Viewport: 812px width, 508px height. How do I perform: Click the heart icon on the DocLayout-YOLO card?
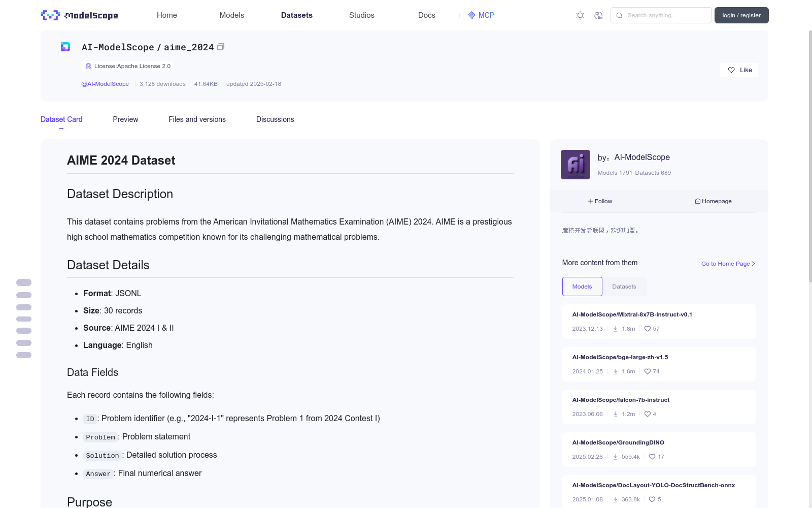652,499
